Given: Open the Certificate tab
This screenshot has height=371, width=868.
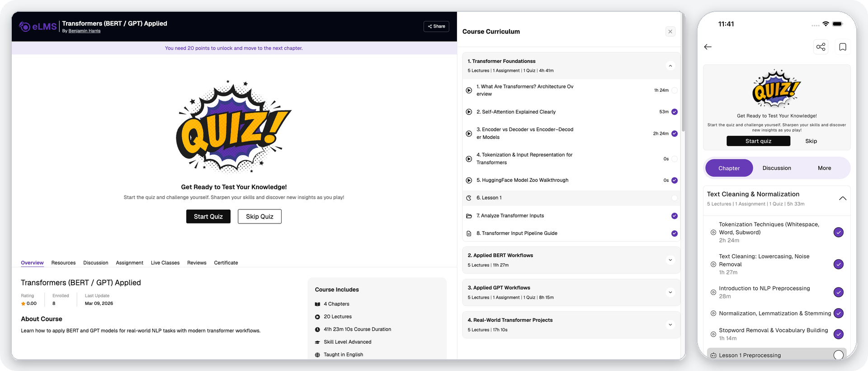Looking at the screenshot, I should 226,263.
